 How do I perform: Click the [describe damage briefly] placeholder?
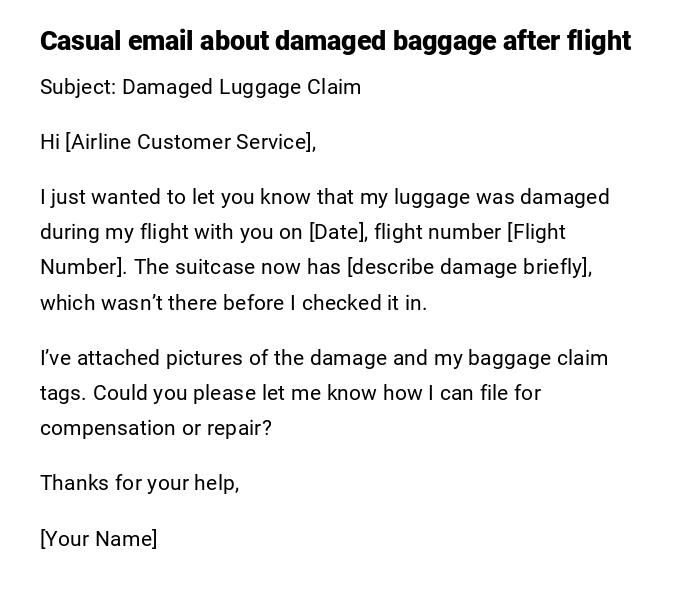pyautogui.click(x=468, y=267)
